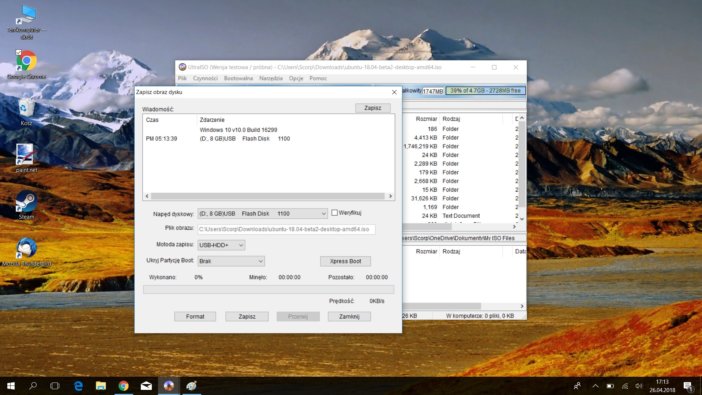Open the Czynności menu in UltraISO

[205, 78]
